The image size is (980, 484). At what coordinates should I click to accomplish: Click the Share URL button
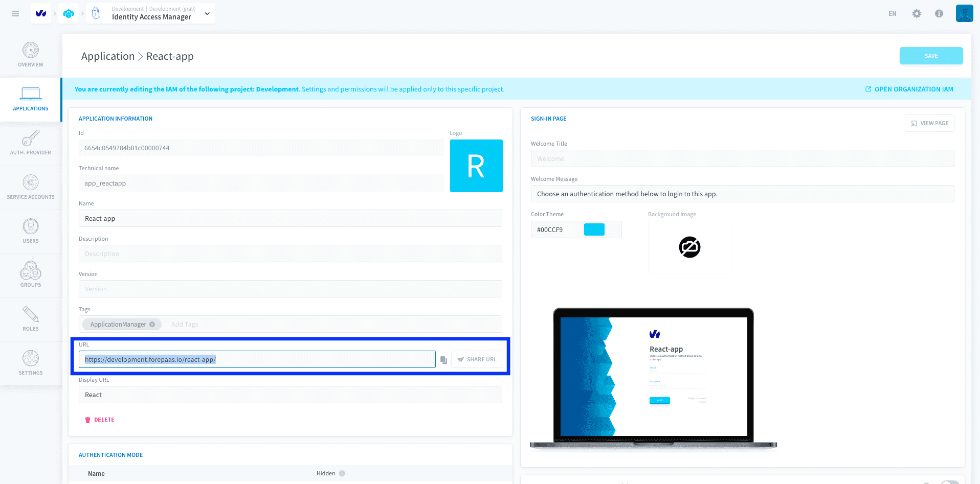[477, 359]
